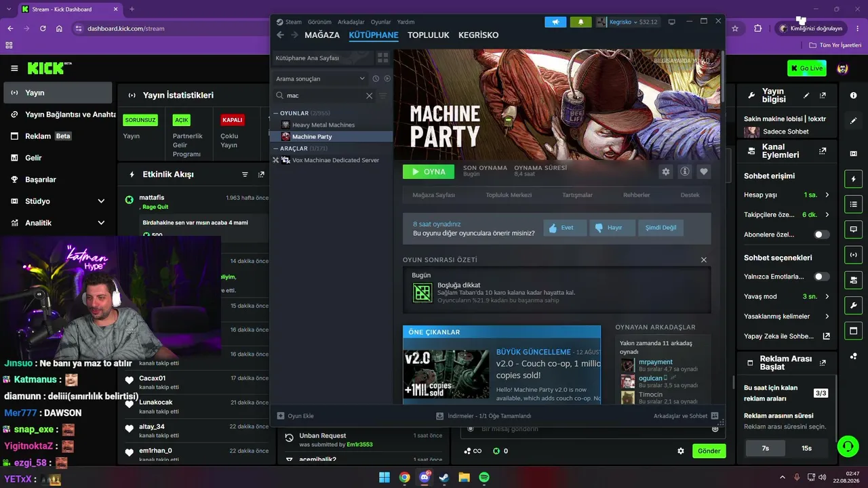Collapse the ARAÇLAR category in library
Viewport: 868px width, 488px height.
click(x=275, y=148)
